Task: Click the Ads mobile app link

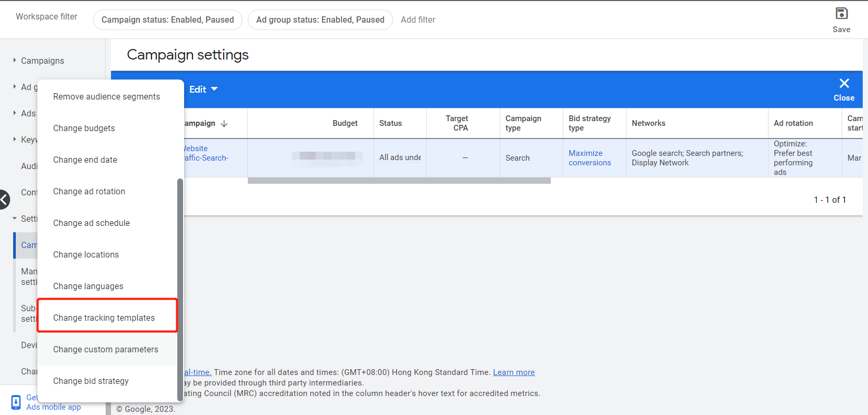Action: [54, 407]
